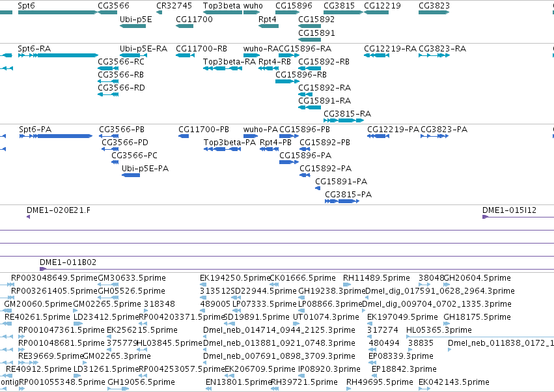Click the CG12219 gene label
The image size is (554, 392).
coord(382,6)
